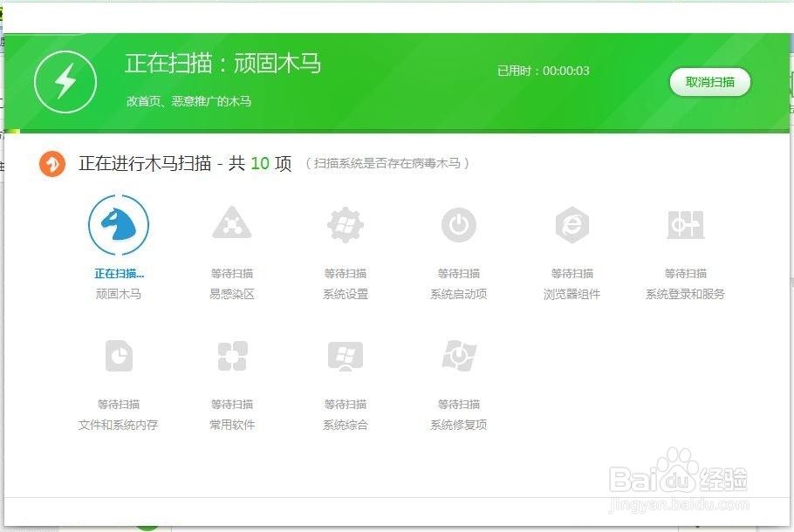Click the 易感染区 triangle icon
The image size is (794, 532).
click(232, 223)
